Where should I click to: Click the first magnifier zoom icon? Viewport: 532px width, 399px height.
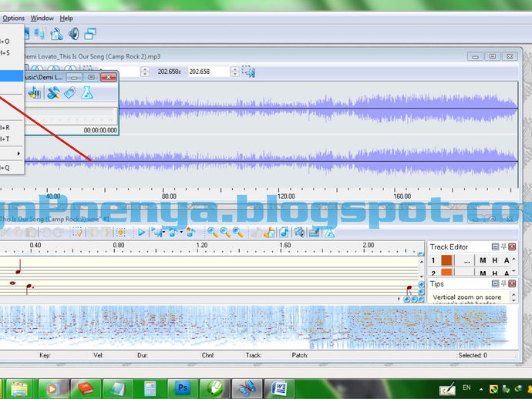pyautogui.click(x=213, y=233)
